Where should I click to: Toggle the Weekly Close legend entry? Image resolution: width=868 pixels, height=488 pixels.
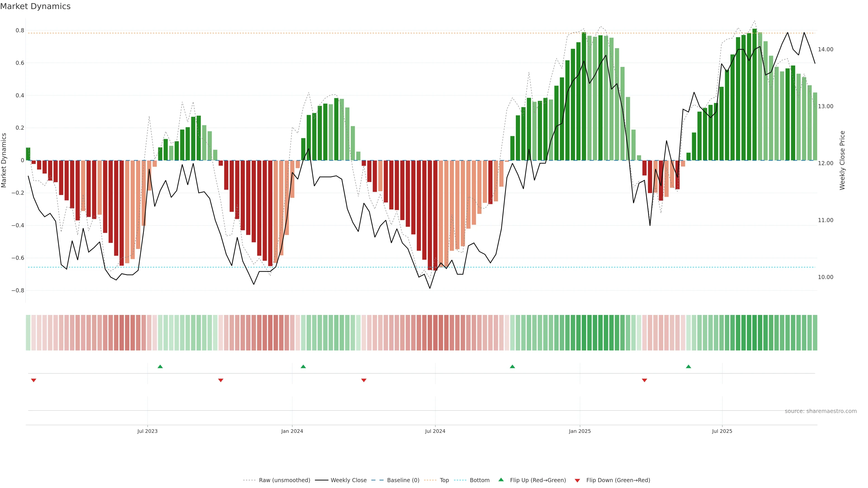pyautogui.click(x=348, y=480)
